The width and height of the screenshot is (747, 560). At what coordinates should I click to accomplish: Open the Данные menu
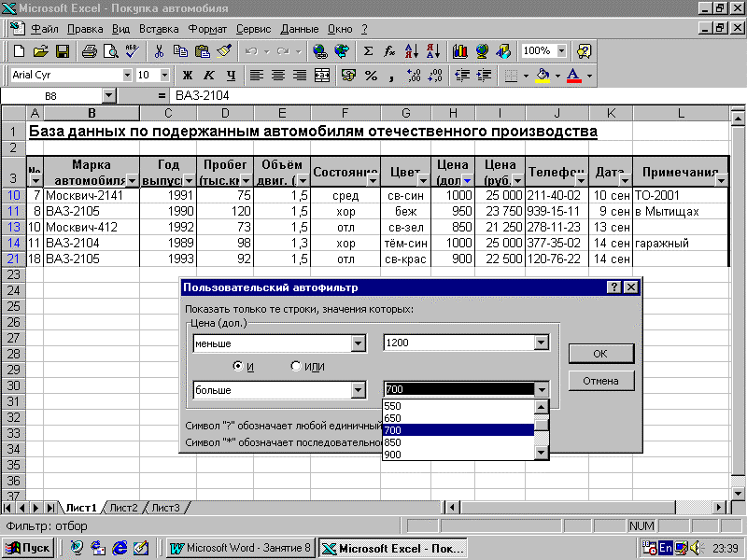click(x=299, y=29)
